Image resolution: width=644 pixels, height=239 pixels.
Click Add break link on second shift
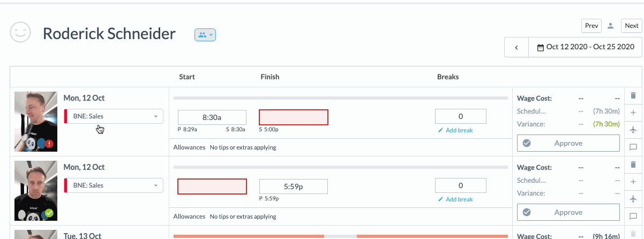pyautogui.click(x=455, y=199)
